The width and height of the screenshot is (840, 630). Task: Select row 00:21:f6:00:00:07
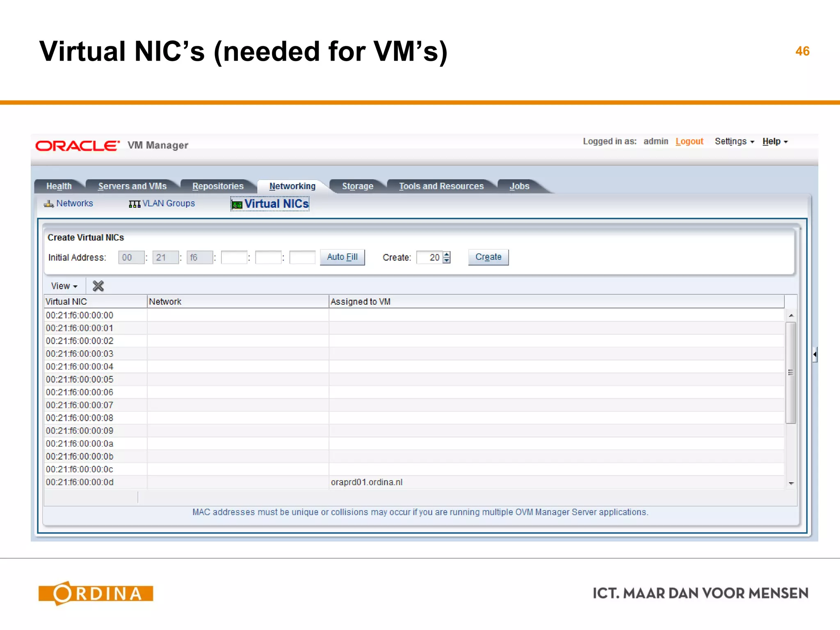click(414, 405)
